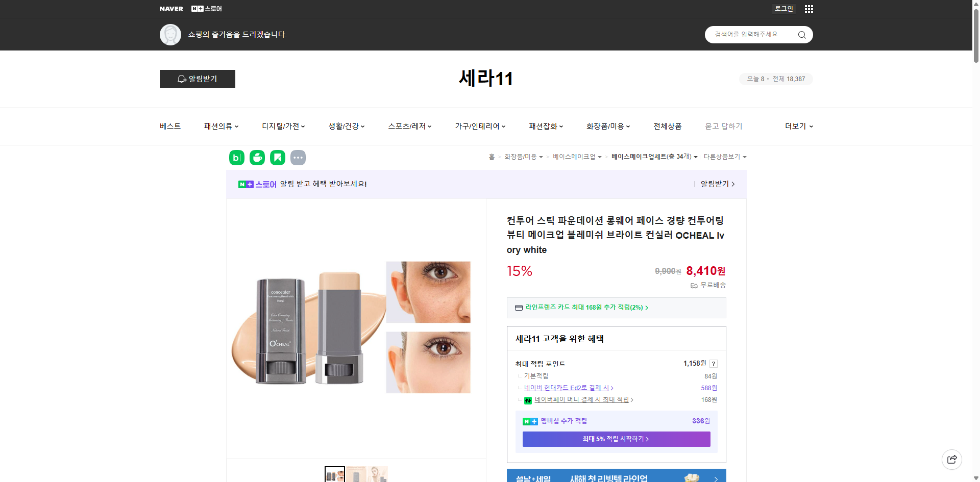980x482 pixels.
Task: Click the floating share icon at bottom right
Action: [x=952, y=459]
